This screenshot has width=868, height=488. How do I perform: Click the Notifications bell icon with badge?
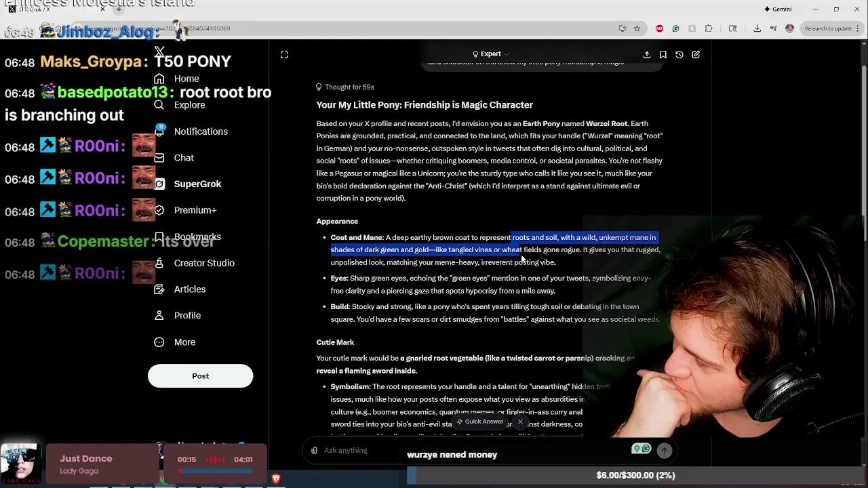[159, 130]
